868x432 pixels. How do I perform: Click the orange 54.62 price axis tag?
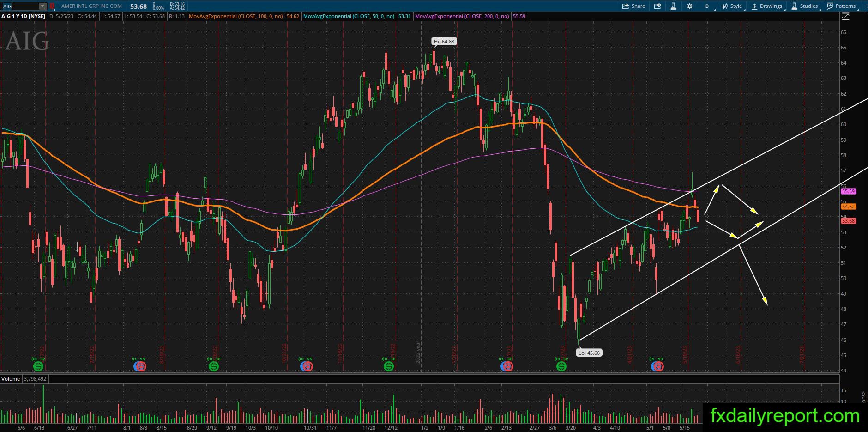(x=849, y=207)
